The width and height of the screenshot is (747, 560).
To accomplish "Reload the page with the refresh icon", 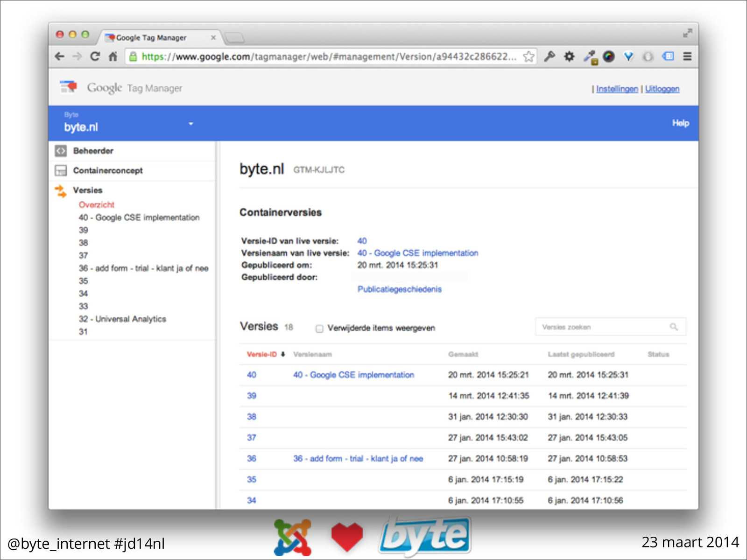I will tap(95, 56).
